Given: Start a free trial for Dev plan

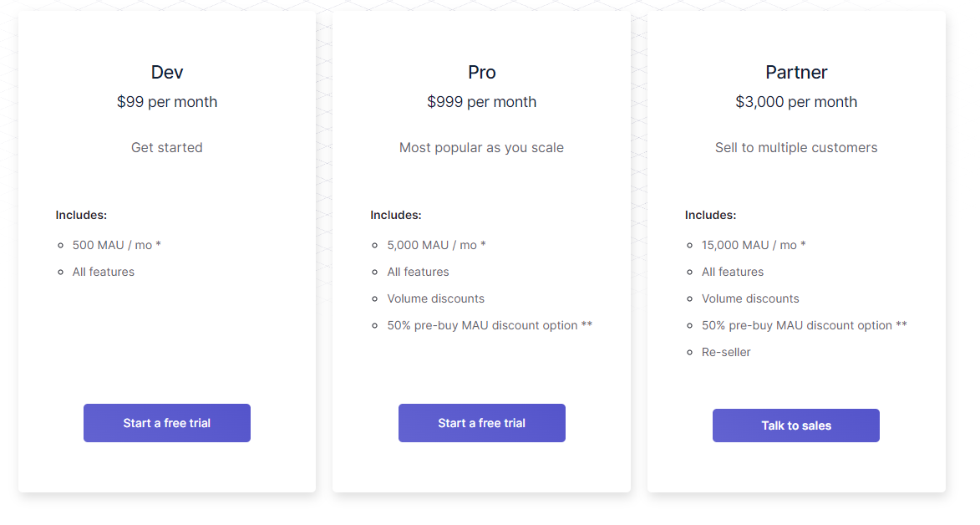Looking at the screenshot, I should click(x=167, y=423).
